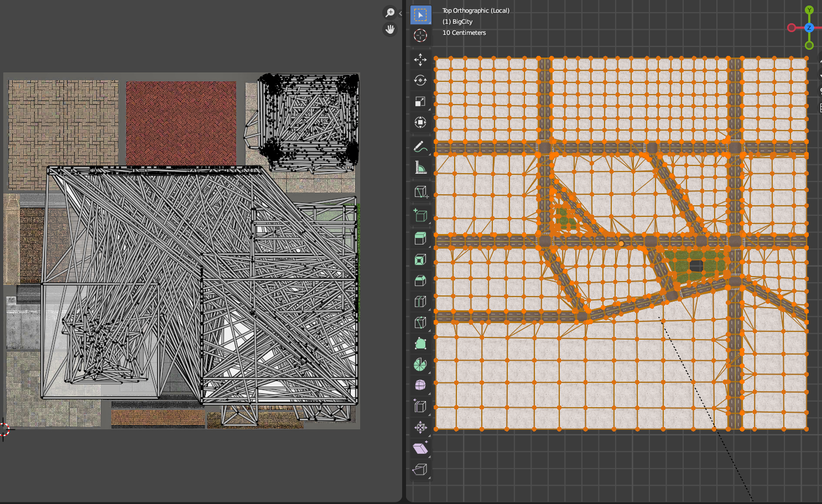Click the blue Z axis on navigation gizmo
The width and height of the screenshot is (822, 504).
809,28
